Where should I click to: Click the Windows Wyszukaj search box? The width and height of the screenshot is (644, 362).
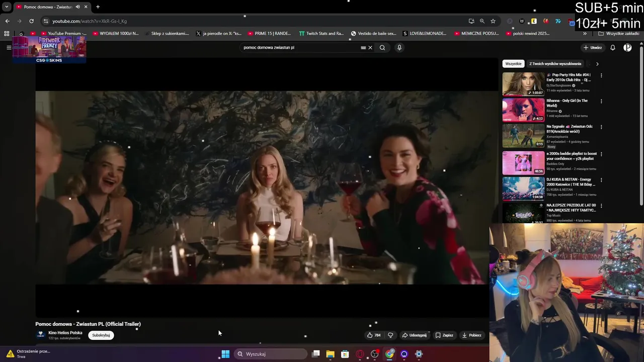pos(271,354)
